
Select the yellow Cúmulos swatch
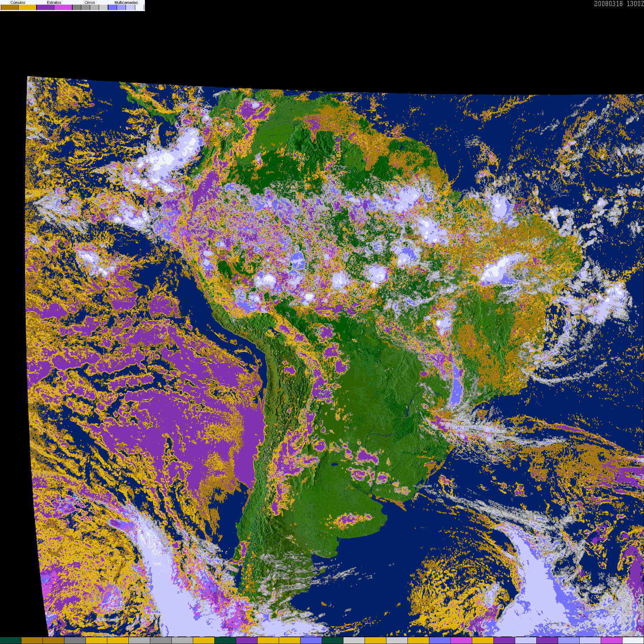tap(28, 7)
